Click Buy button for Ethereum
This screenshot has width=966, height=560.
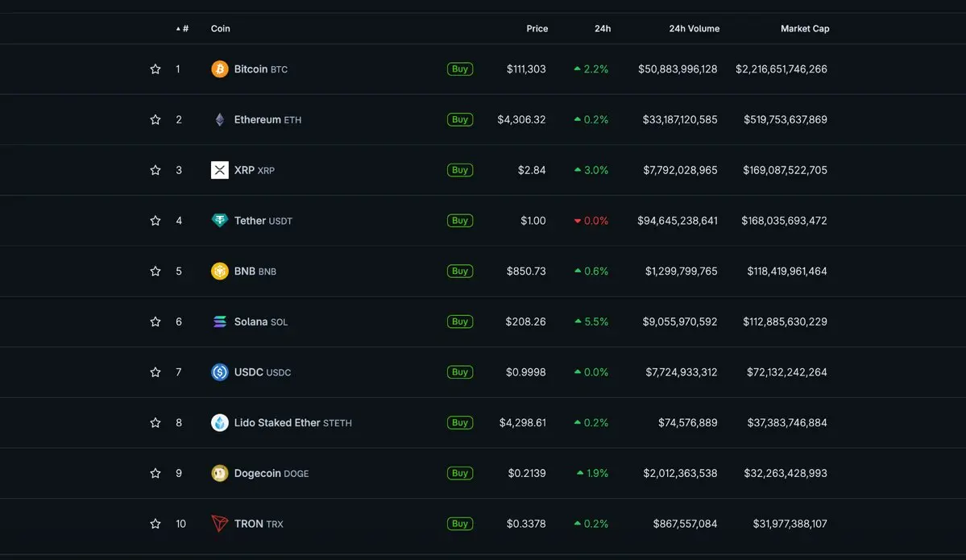coord(460,119)
